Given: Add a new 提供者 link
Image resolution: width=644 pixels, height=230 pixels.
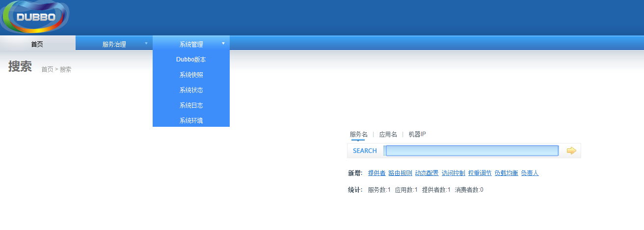Looking at the screenshot, I should click(x=376, y=173).
